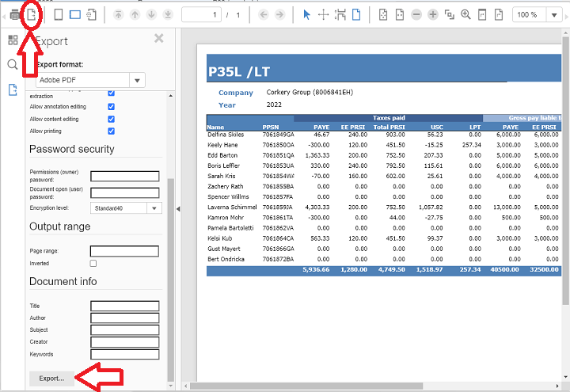This screenshot has width=570, height=392.
Task: Click the Export... button
Action: [52, 379]
